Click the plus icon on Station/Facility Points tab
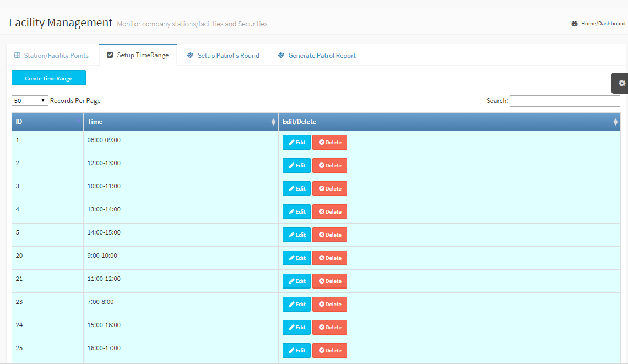The width and height of the screenshot is (628, 364). point(17,55)
